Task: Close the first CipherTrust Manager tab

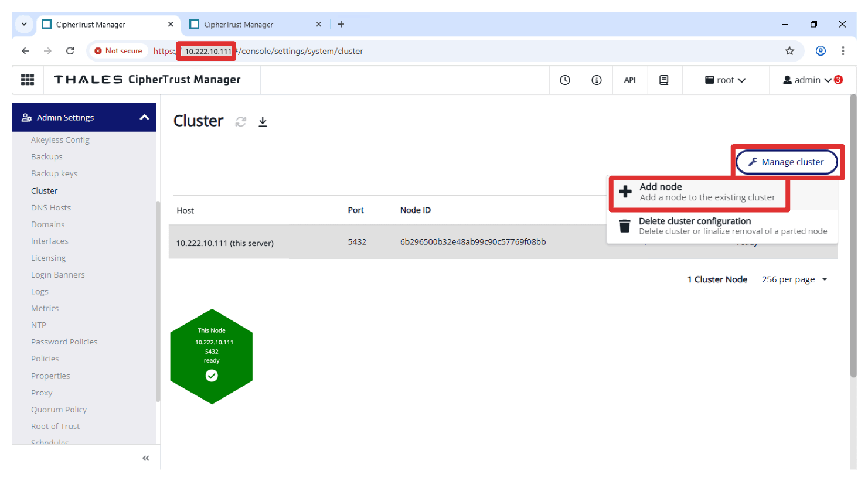Action: pos(171,25)
